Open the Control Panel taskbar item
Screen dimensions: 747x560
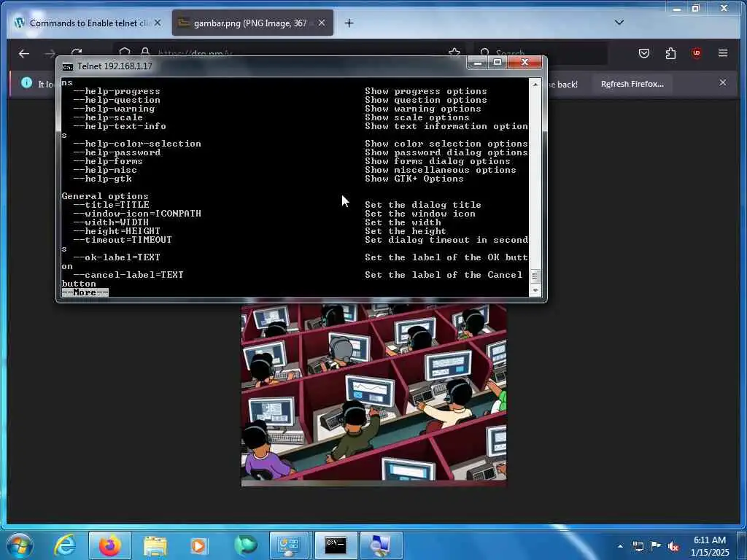point(289,545)
